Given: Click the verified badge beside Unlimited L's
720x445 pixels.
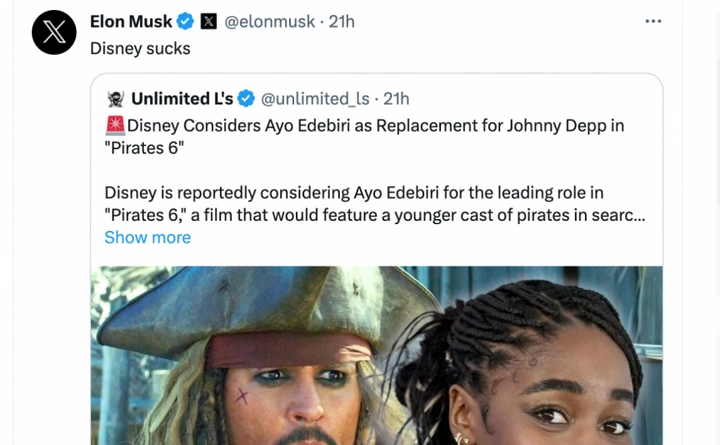Looking at the screenshot, I should click(x=247, y=98).
